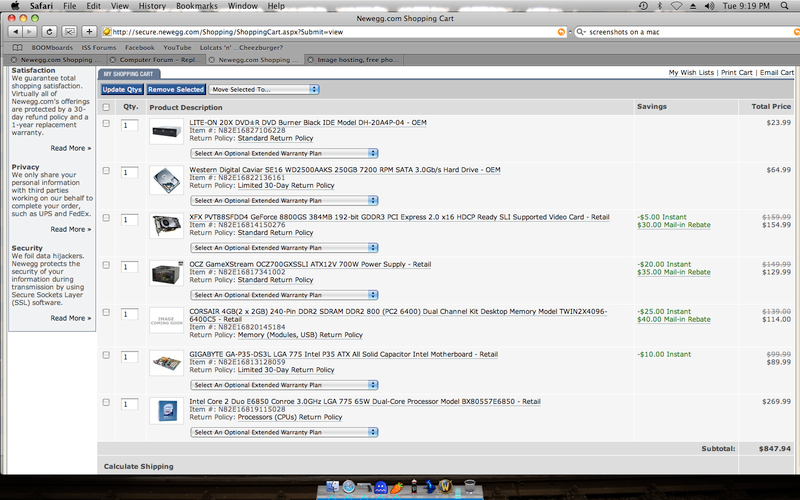Image resolution: width=800 pixels, height=500 pixels.
Task: Open the Time Machine menu bar icon
Action: 643,6
